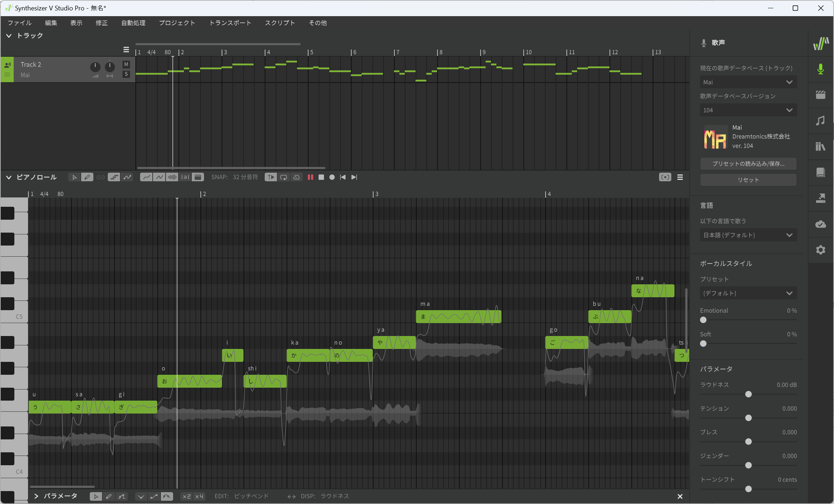This screenshot has height=504, width=834.
Task: Click the Emotional style slider handle
Action: tap(703, 320)
